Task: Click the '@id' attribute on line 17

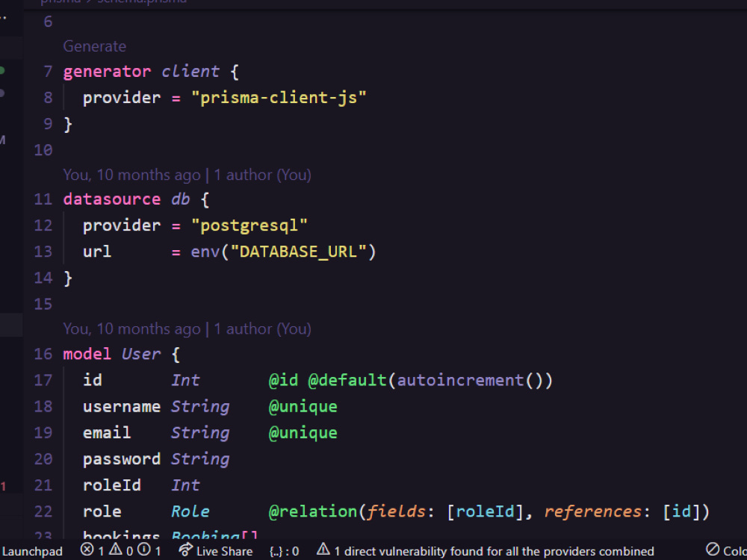Action: [283, 380]
